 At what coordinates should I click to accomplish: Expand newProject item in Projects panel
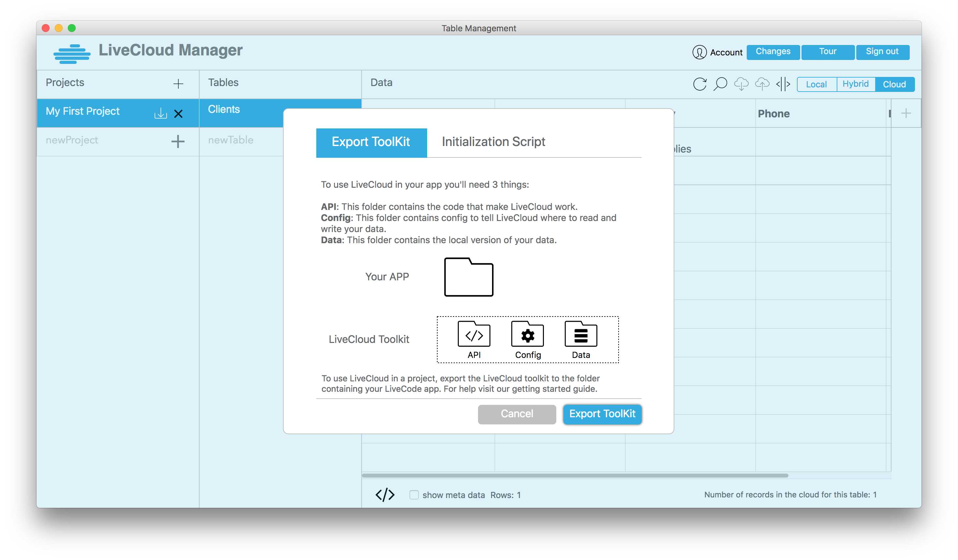tap(178, 140)
